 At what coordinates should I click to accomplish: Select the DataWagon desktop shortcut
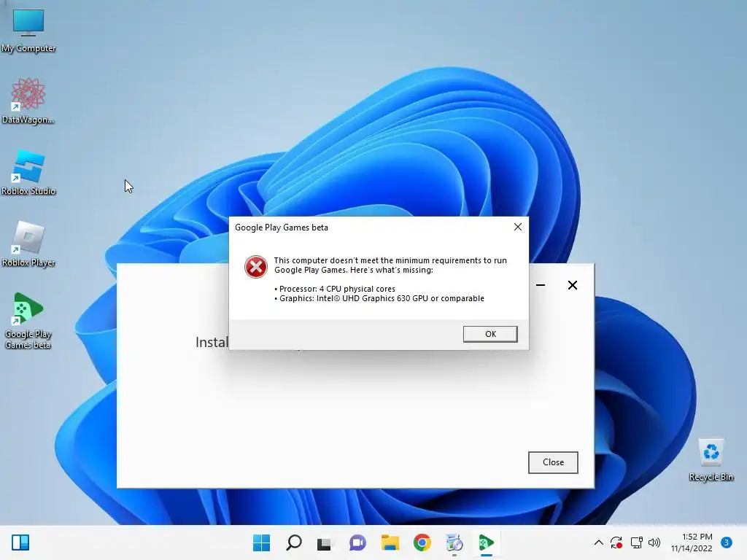point(28,101)
